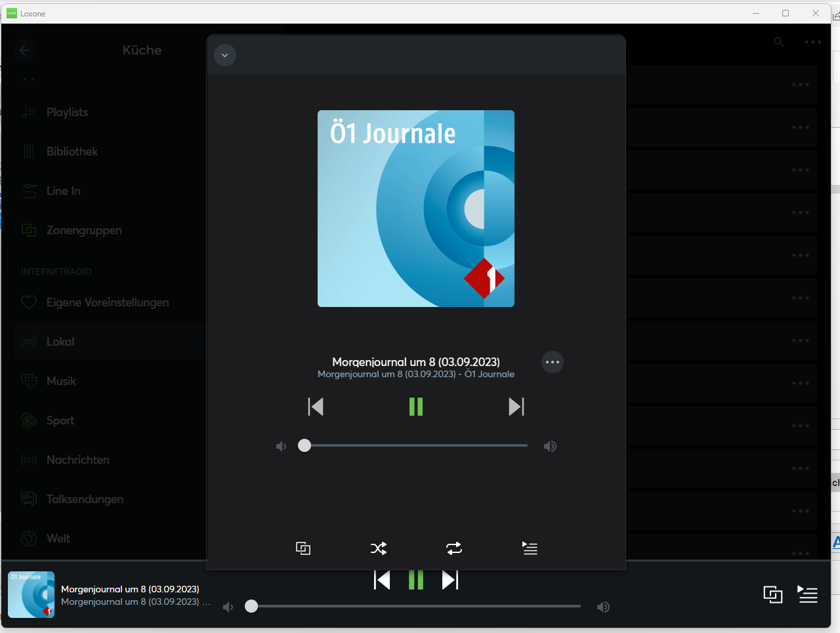Viewport: 840px width, 633px height.
Task: Open Zonengruppen in the sidebar
Action: pyautogui.click(x=110, y=230)
